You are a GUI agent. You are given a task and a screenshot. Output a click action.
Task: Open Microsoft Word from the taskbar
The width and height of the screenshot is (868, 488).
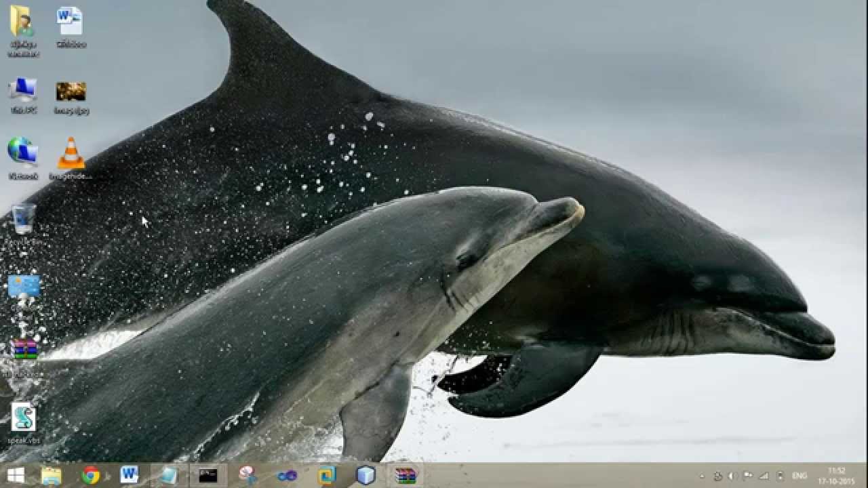pyautogui.click(x=129, y=475)
